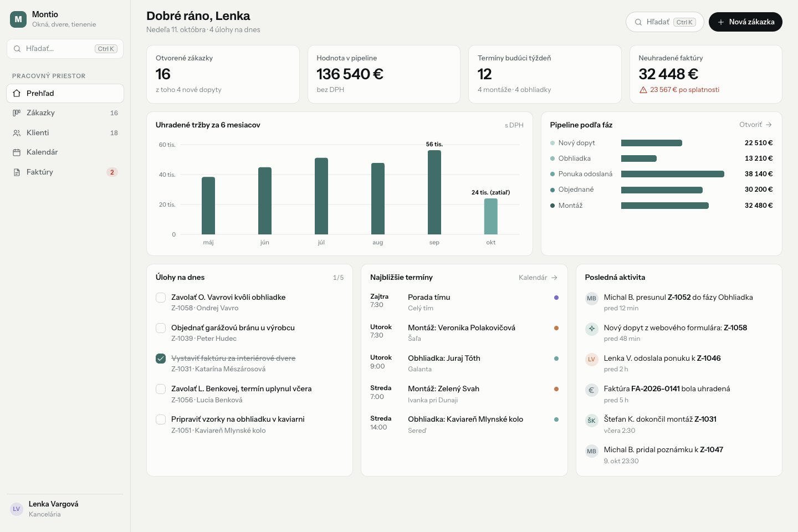Open the Neuhradené faktúry card

coord(706,74)
